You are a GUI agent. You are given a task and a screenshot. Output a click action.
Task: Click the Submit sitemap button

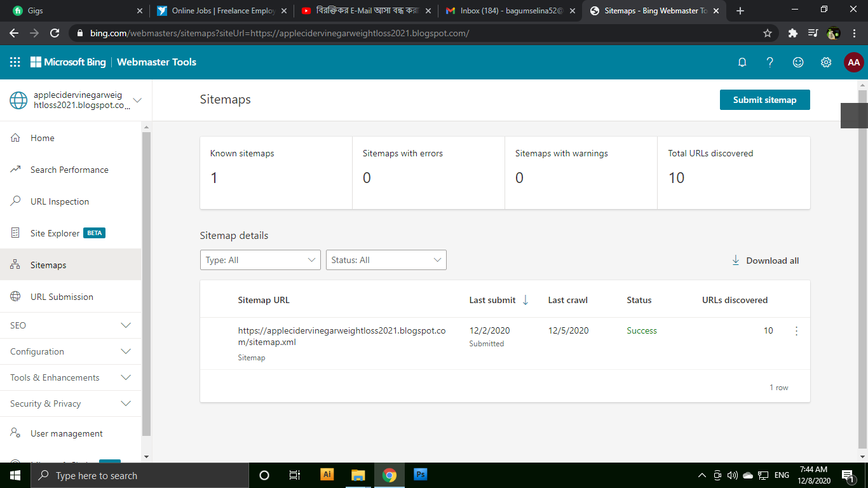[764, 100]
